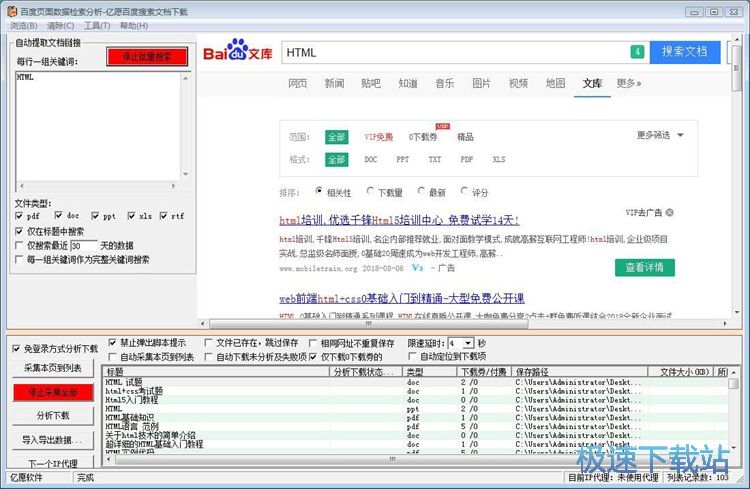Switch to the 知道 tab

coord(408,83)
